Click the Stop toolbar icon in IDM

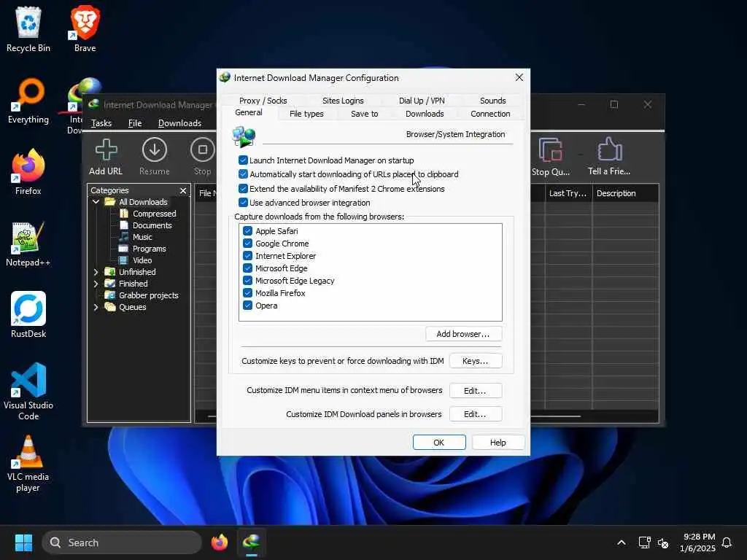(x=203, y=157)
